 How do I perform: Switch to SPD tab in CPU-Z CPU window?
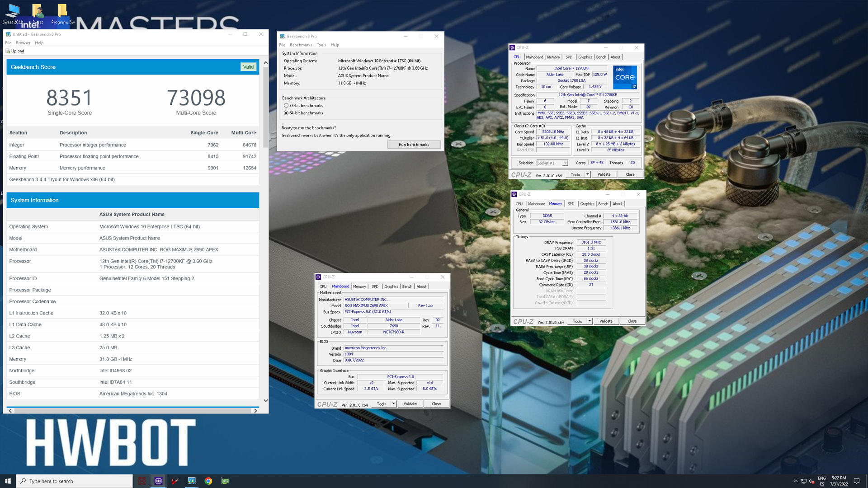[x=569, y=57]
